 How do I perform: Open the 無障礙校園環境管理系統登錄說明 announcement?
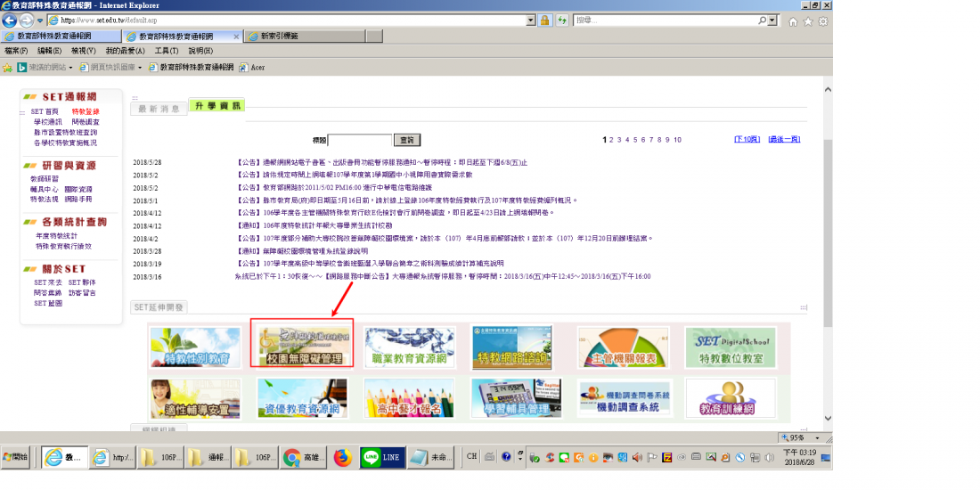pyautogui.click(x=302, y=250)
